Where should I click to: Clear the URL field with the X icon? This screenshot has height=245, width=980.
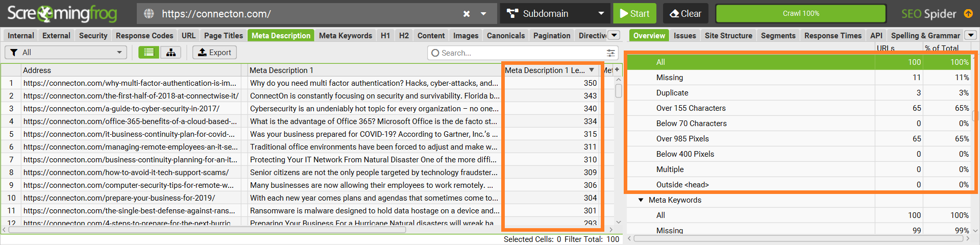point(466,14)
